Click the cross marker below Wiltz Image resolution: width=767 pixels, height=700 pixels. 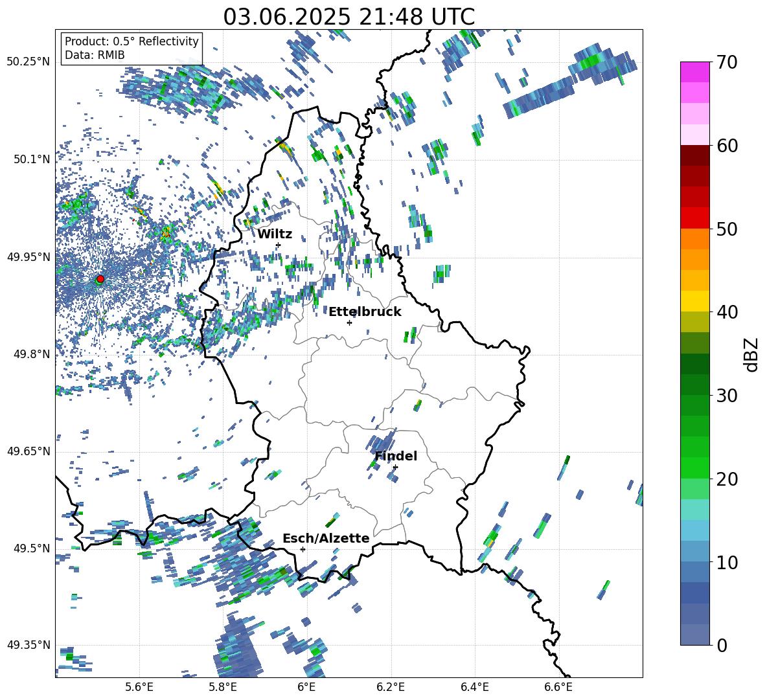click(x=279, y=245)
